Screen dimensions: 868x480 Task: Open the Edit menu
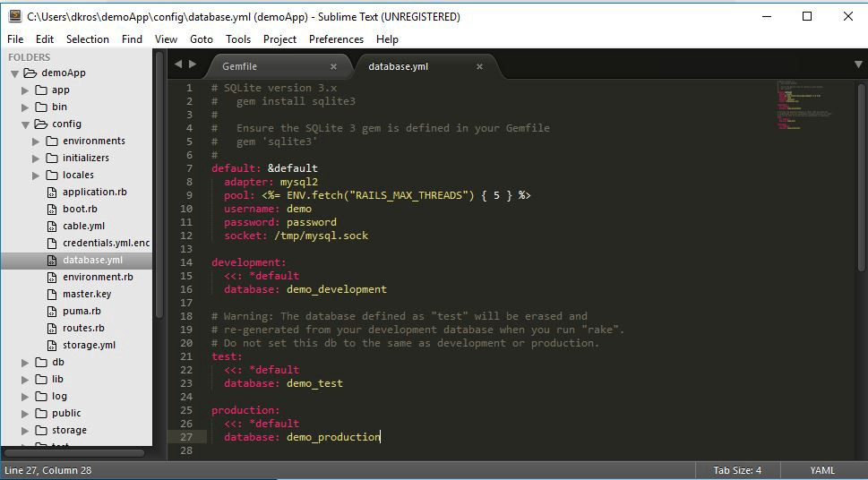pyautogui.click(x=45, y=39)
